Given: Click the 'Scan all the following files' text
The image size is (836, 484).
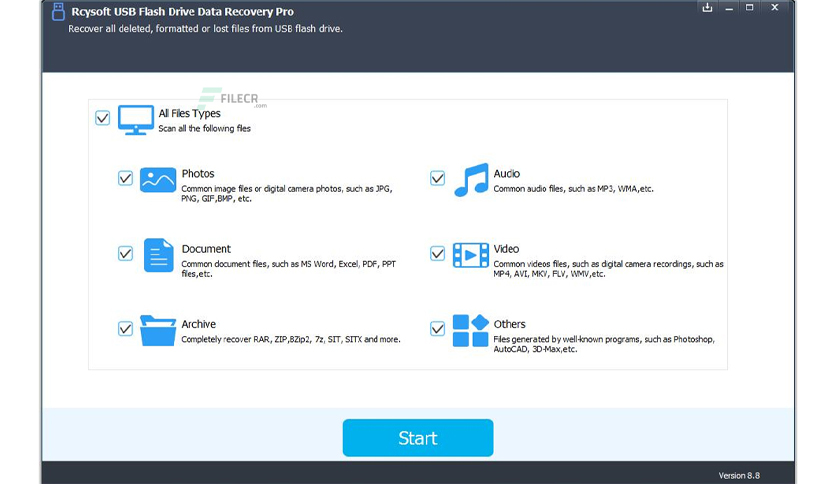Looking at the screenshot, I should [x=204, y=128].
